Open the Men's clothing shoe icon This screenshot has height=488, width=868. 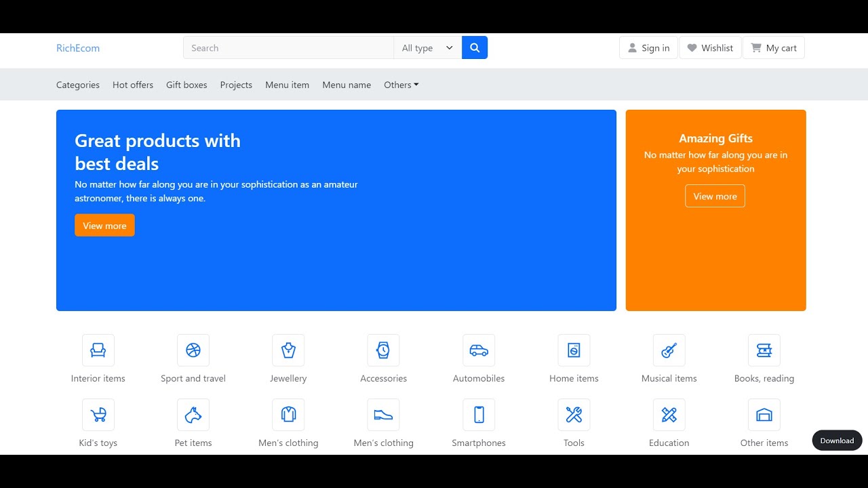[x=384, y=415]
